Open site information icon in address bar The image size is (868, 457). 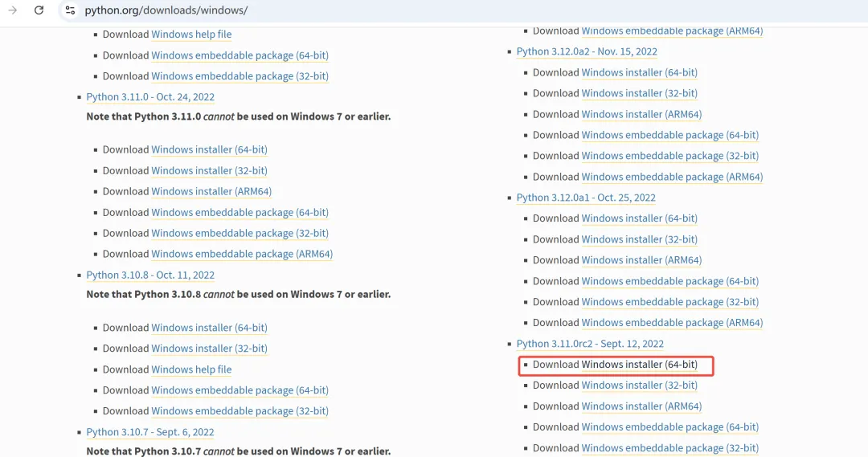[70, 10]
